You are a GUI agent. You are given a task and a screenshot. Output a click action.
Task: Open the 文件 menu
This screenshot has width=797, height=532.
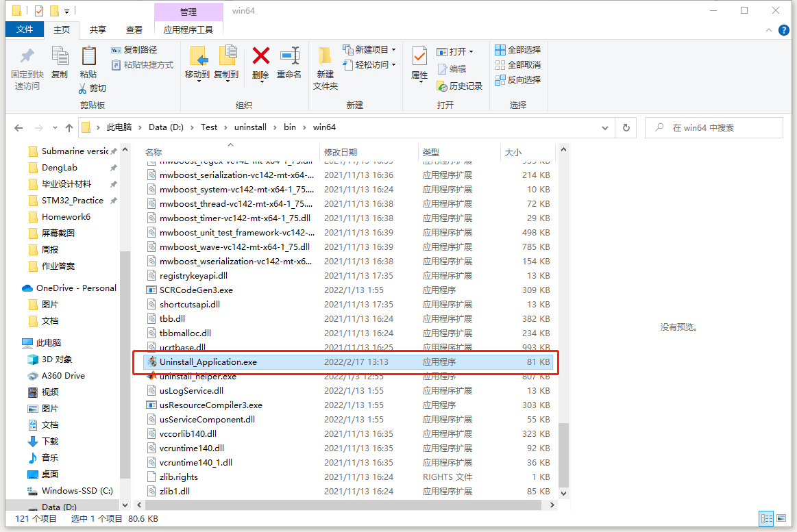pyautogui.click(x=25, y=29)
